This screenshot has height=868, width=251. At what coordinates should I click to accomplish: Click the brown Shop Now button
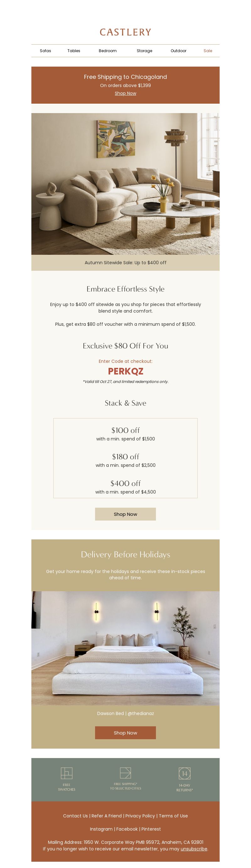click(x=125, y=733)
